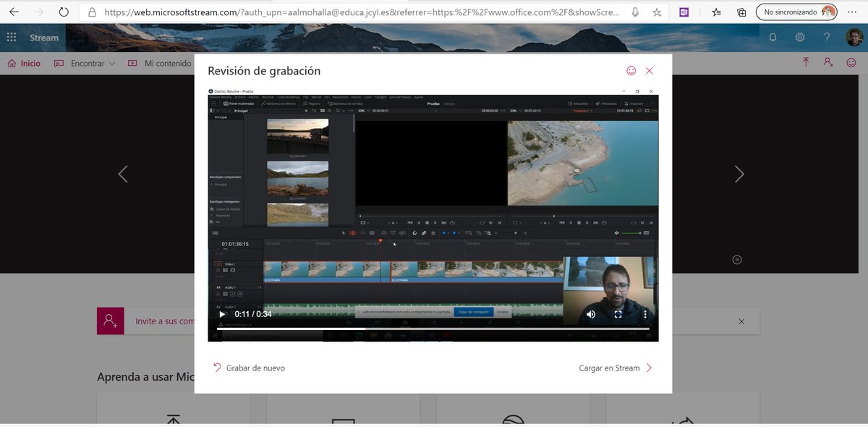868x427 pixels.
Task: Click the pink invite icon in the banner
Action: click(110, 321)
